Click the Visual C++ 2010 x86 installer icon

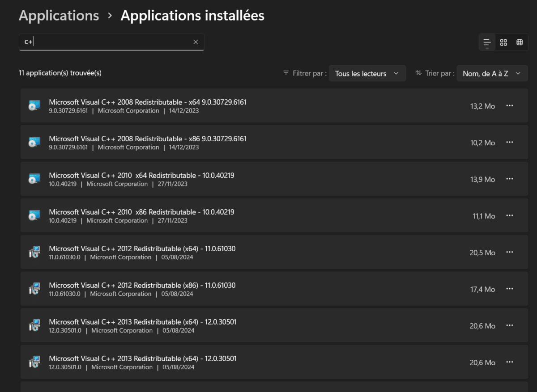coord(34,216)
